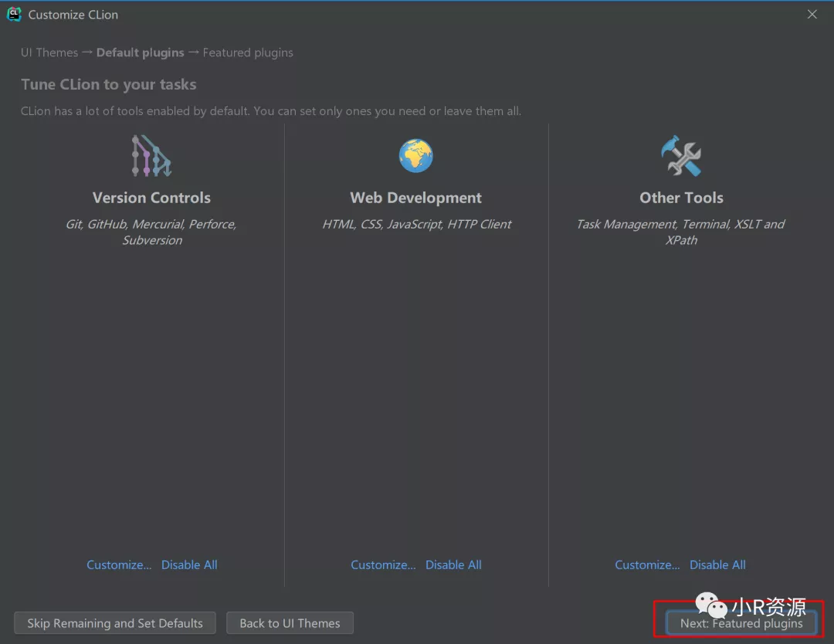Disable All Web Development plugins
The image size is (834, 644).
tap(453, 564)
